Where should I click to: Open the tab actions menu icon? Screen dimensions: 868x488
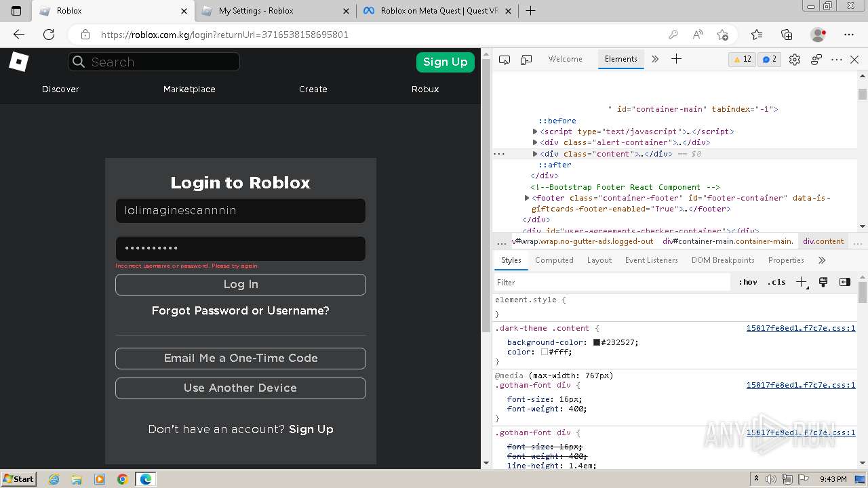point(17,11)
